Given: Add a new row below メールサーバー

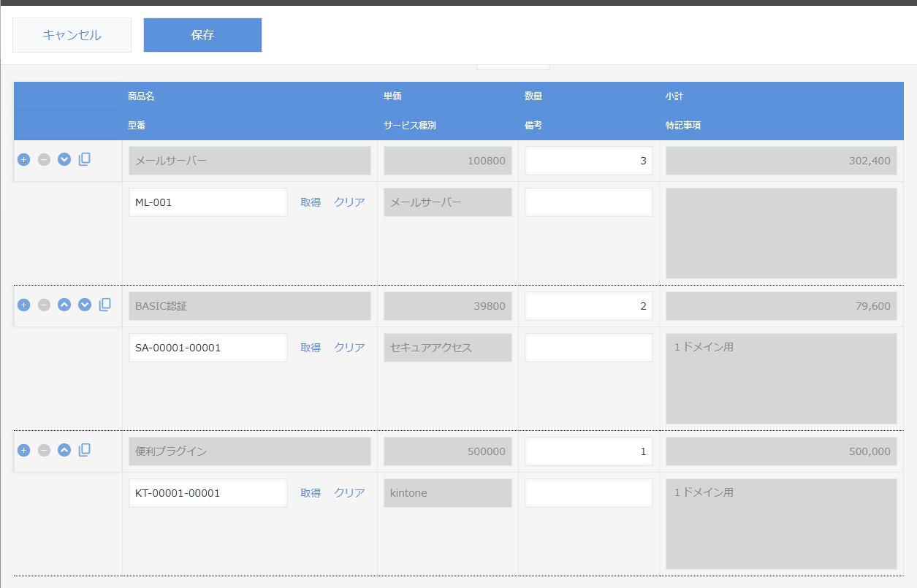Looking at the screenshot, I should tap(23, 159).
